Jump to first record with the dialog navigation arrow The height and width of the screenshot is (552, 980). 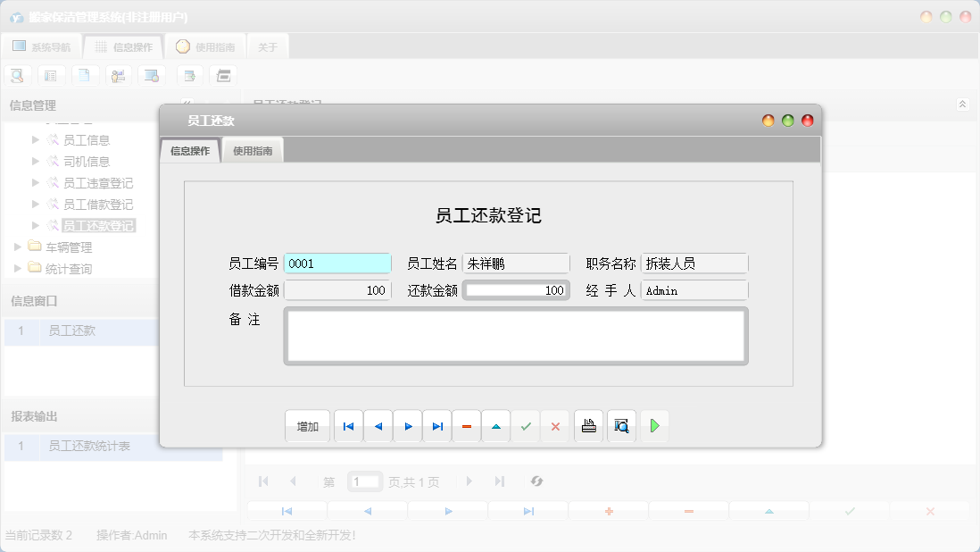click(348, 426)
